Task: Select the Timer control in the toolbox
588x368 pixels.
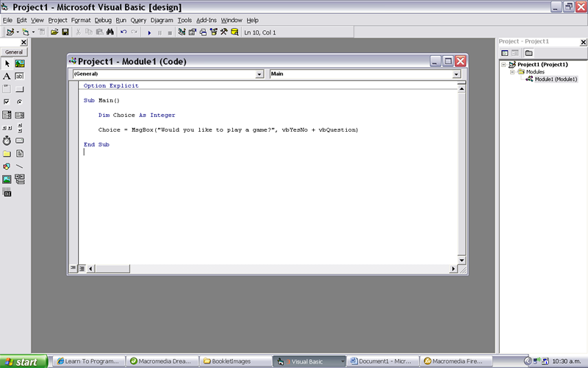Action: (7, 140)
